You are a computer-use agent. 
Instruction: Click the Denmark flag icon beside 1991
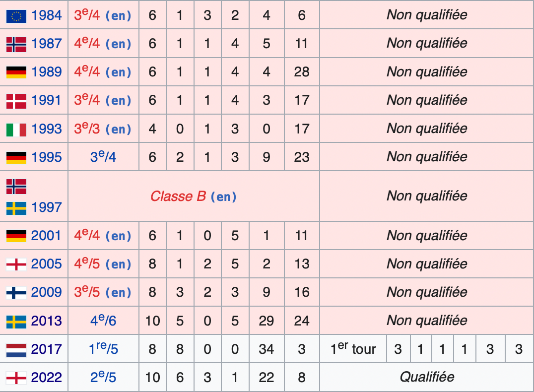tap(16, 101)
